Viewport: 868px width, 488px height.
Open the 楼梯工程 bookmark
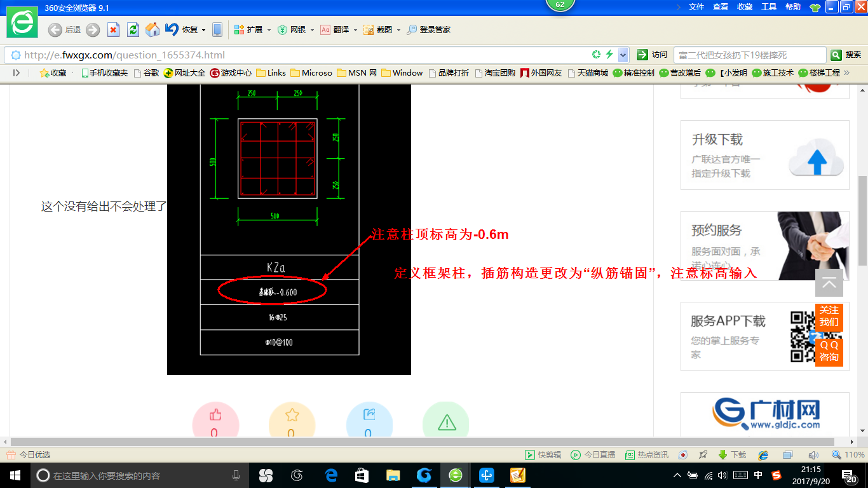click(819, 73)
